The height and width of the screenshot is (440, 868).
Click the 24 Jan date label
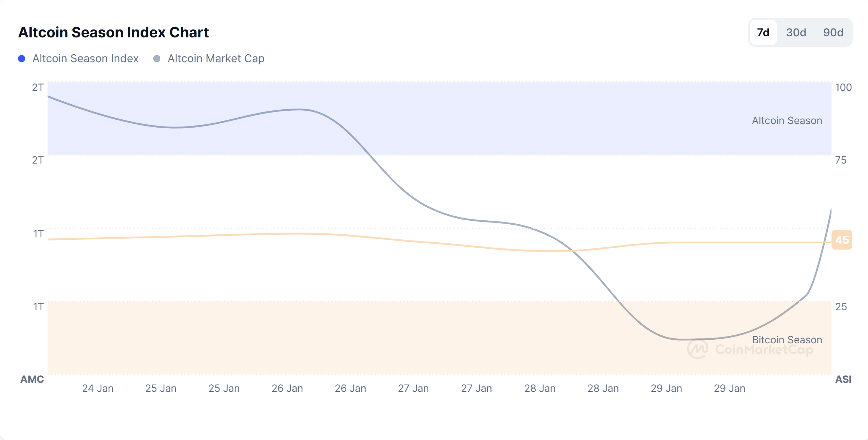coord(98,388)
